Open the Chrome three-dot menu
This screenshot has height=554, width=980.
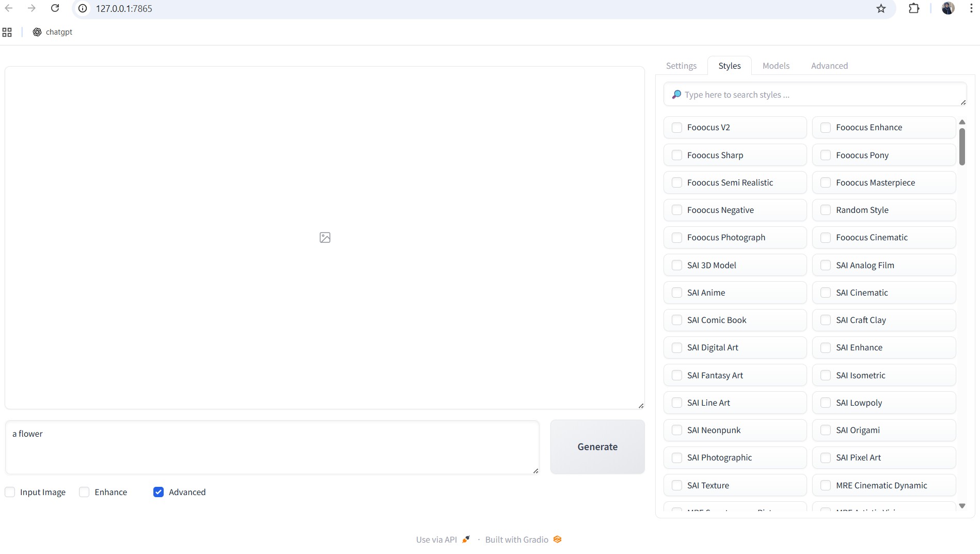pyautogui.click(x=971, y=8)
